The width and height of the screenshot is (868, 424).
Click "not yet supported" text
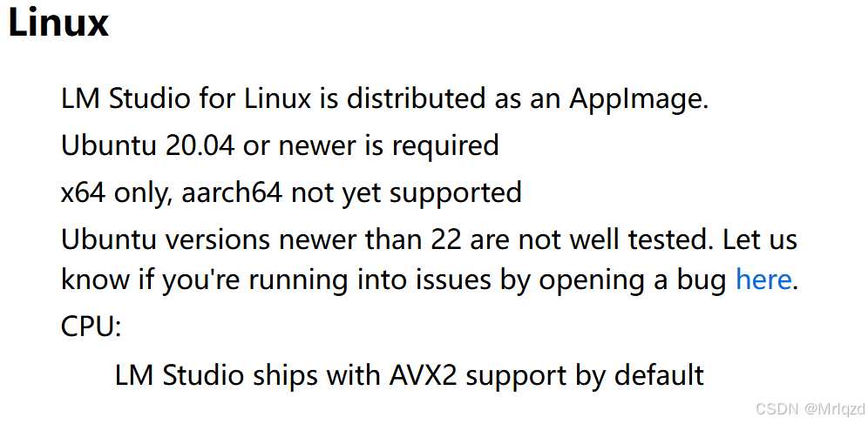coord(406,192)
